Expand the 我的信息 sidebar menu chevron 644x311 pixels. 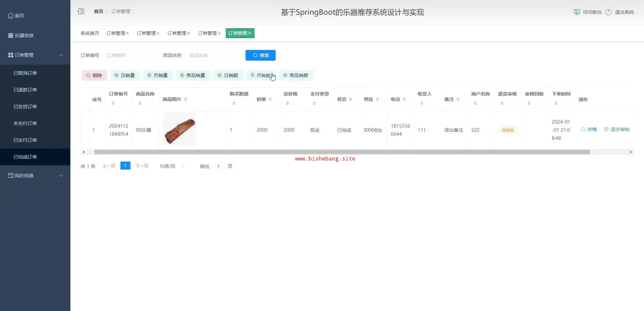click(x=61, y=176)
